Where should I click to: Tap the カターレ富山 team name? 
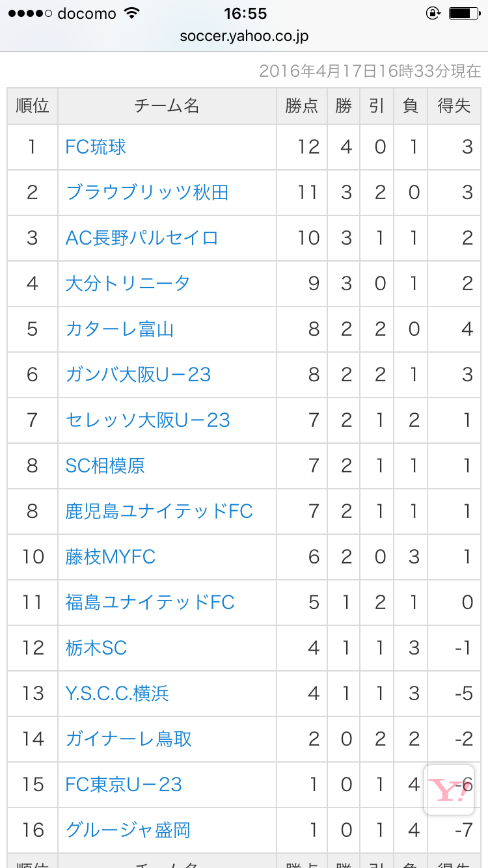(120, 329)
